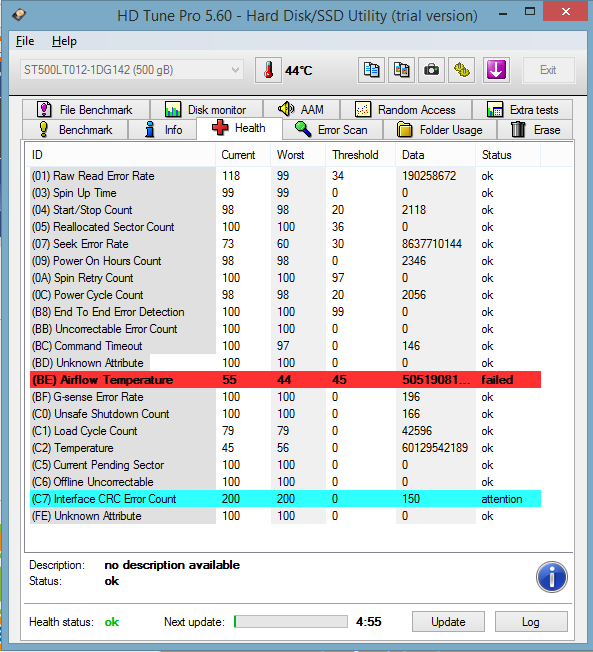Image resolution: width=593 pixels, height=652 pixels.
Task: Switch to the Disk monitor tab
Action: [x=206, y=110]
